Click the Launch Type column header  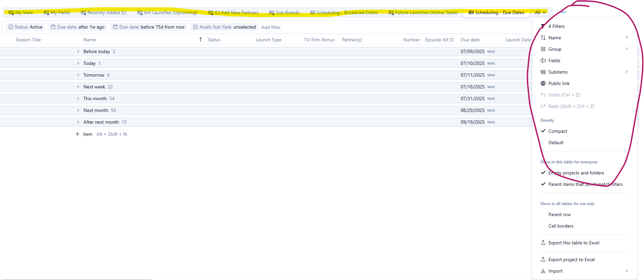pyautogui.click(x=268, y=40)
